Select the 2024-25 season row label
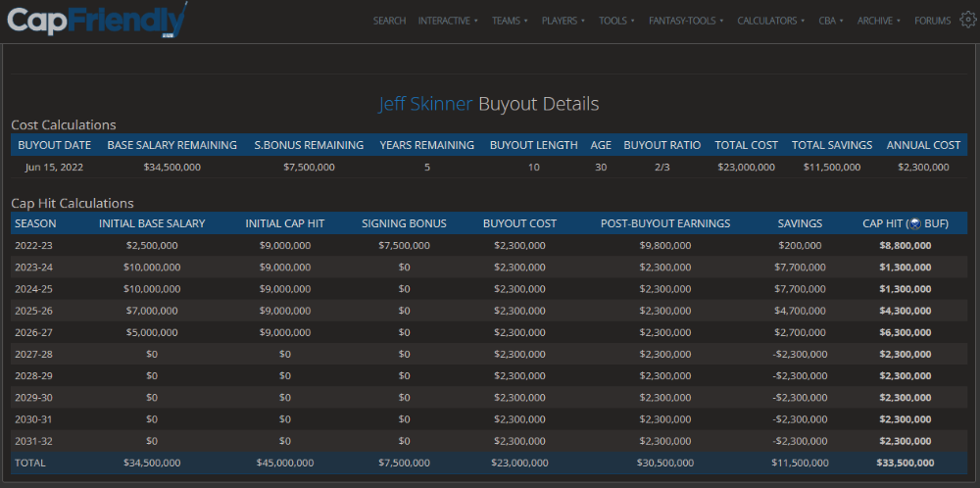This screenshot has height=488, width=980. click(x=33, y=289)
